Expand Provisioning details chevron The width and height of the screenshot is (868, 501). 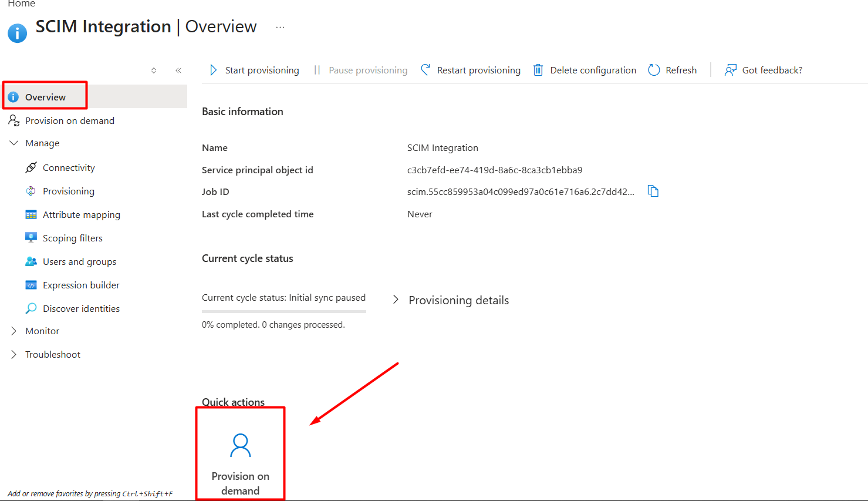tap(396, 300)
